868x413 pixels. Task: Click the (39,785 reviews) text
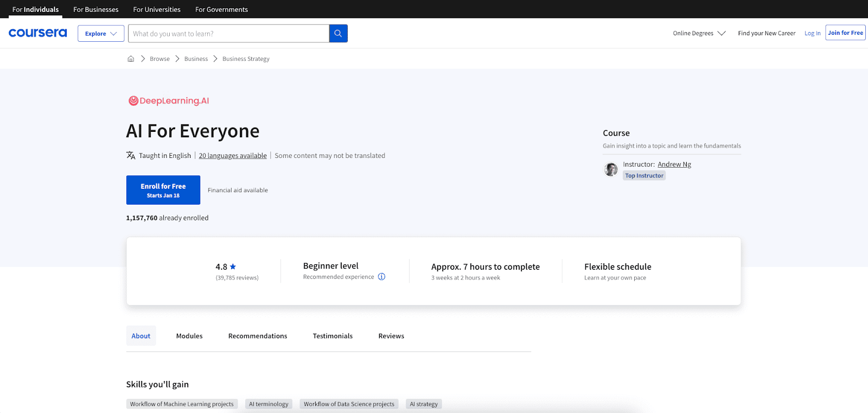point(237,278)
